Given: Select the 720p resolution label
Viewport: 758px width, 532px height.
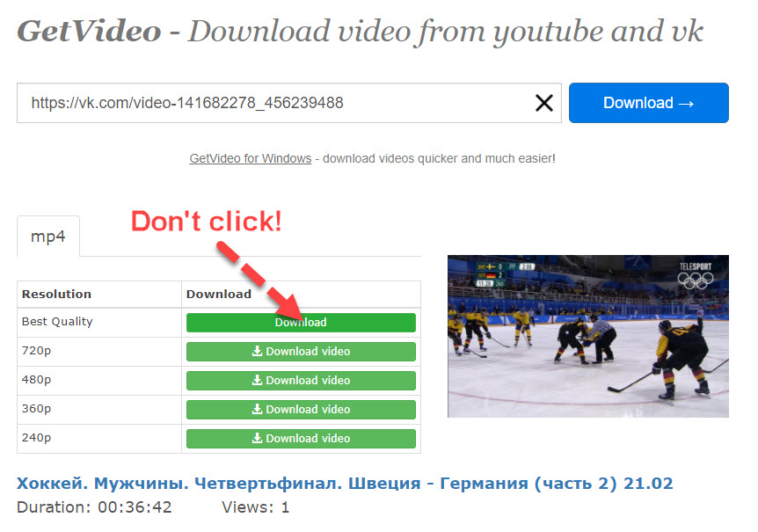Looking at the screenshot, I should 36,351.
